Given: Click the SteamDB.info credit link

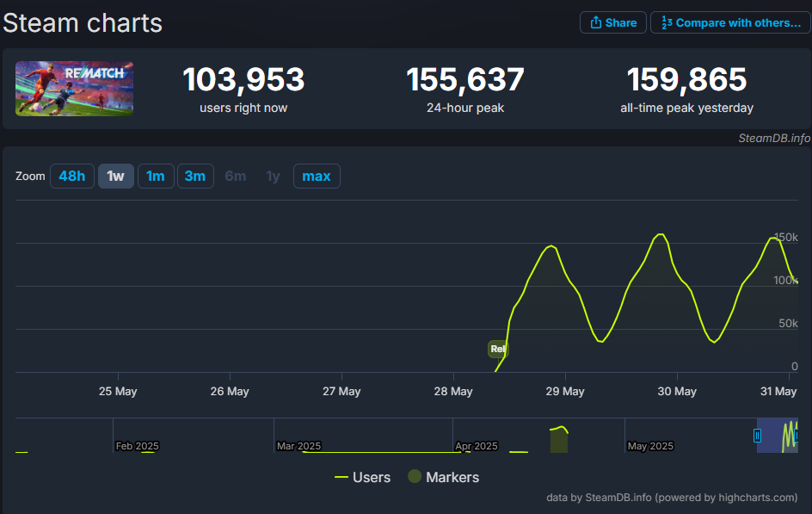Looking at the screenshot, I should [774, 138].
